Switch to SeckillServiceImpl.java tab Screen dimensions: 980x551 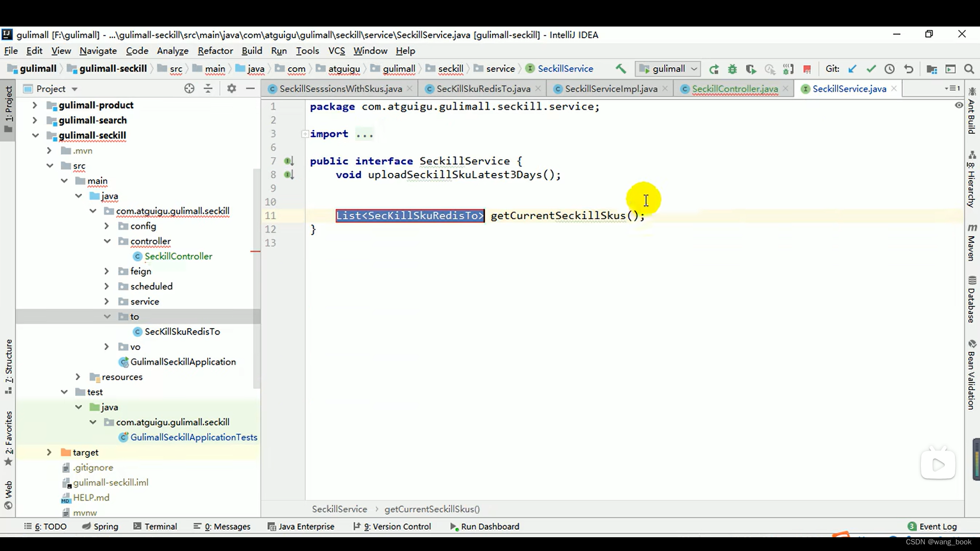click(x=610, y=89)
